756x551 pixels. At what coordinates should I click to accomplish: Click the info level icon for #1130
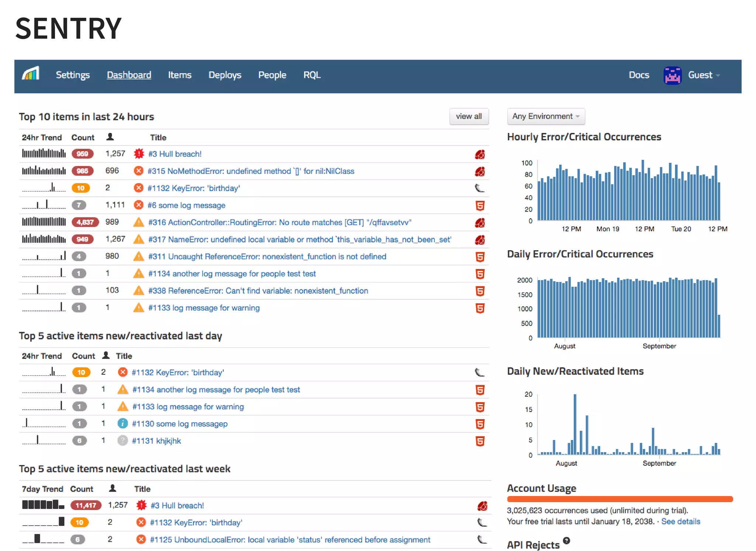[122, 424]
